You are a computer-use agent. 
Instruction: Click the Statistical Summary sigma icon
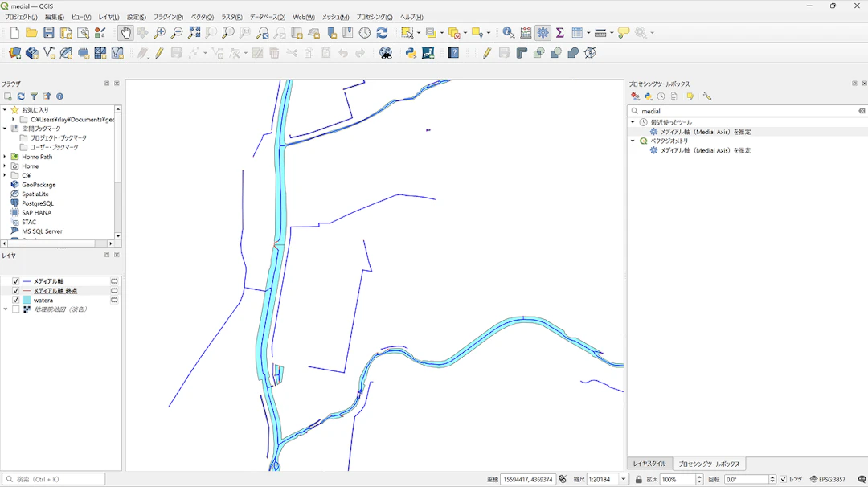point(560,33)
